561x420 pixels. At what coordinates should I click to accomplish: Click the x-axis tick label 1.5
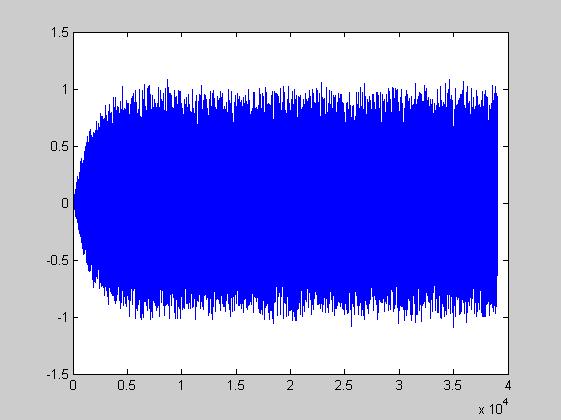[236, 385]
